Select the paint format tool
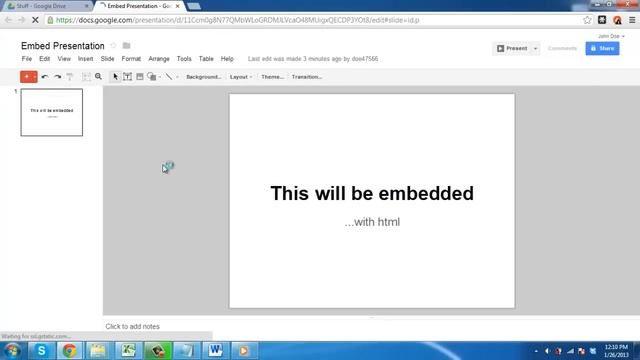The height and width of the screenshot is (360, 640). [x=70, y=77]
